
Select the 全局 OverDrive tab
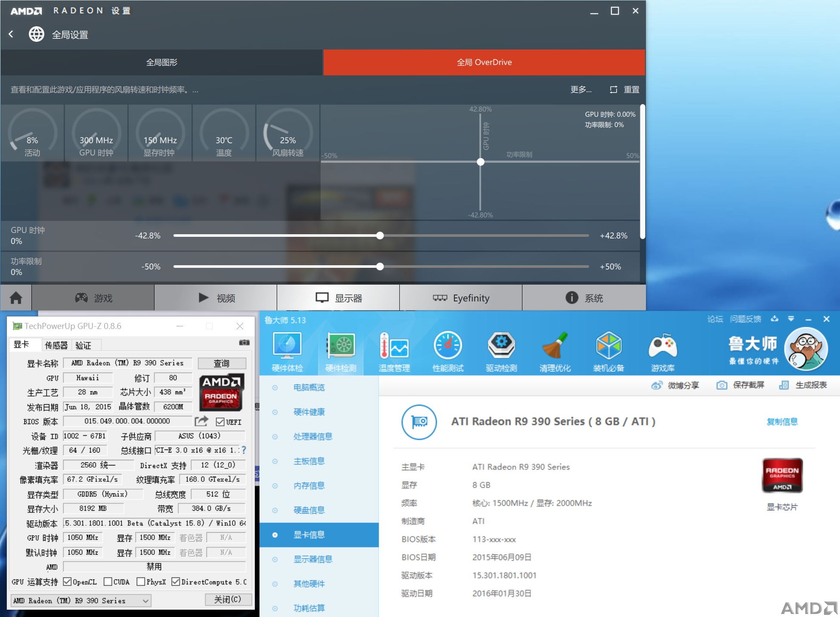pos(484,62)
